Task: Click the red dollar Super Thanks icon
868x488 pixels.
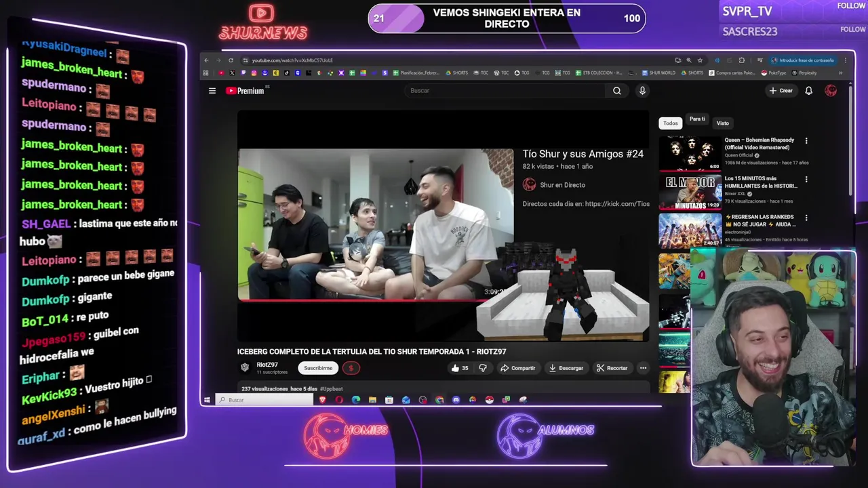Action: pyautogui.click(x=351, y=368)
